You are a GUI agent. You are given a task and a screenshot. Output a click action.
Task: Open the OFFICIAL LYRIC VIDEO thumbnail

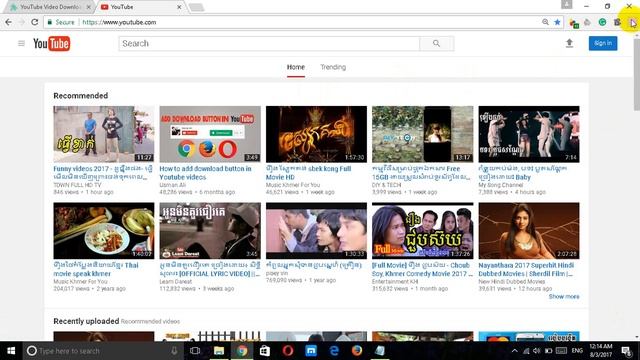(210, 231)
